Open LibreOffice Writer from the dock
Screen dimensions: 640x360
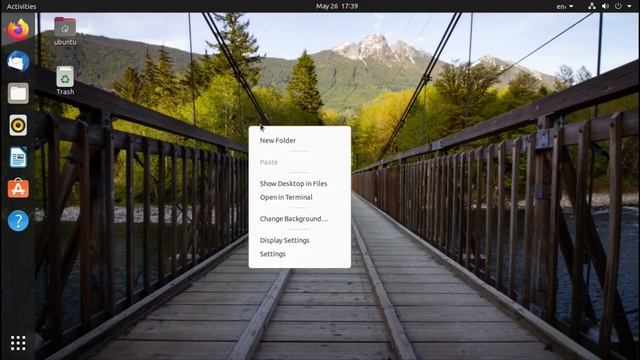[x=18, y=157]
